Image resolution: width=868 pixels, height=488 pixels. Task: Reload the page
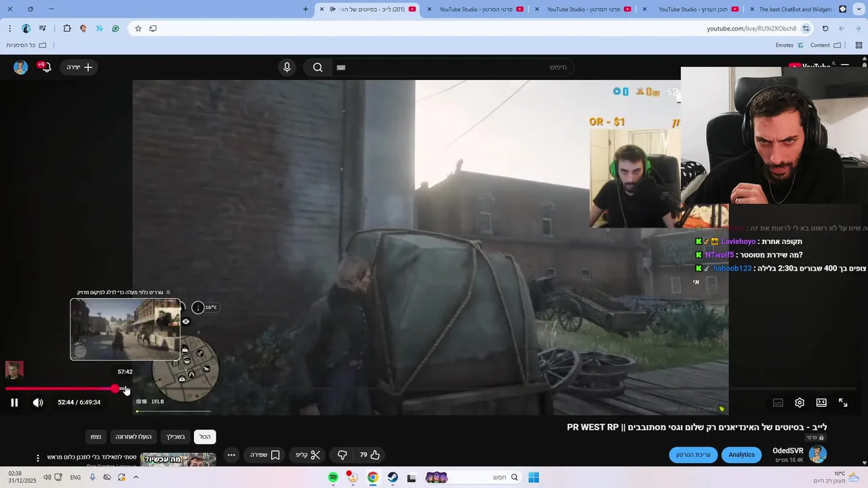(825, 28)
